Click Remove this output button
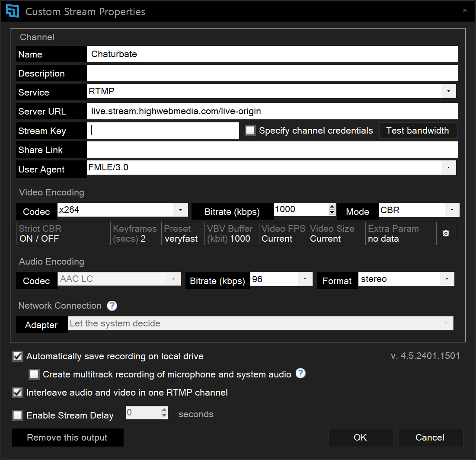This screenshot has height=460, width=476. tap(68, 438)
